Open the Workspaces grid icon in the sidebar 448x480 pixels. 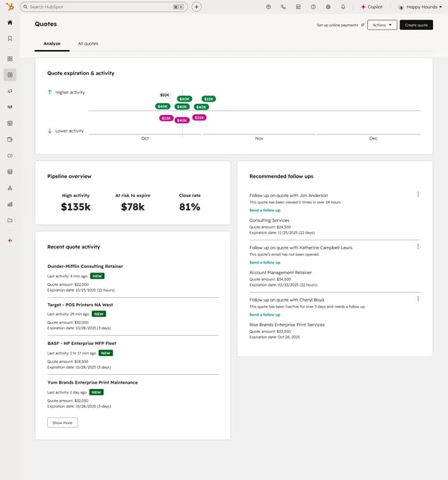click(10, 58)
